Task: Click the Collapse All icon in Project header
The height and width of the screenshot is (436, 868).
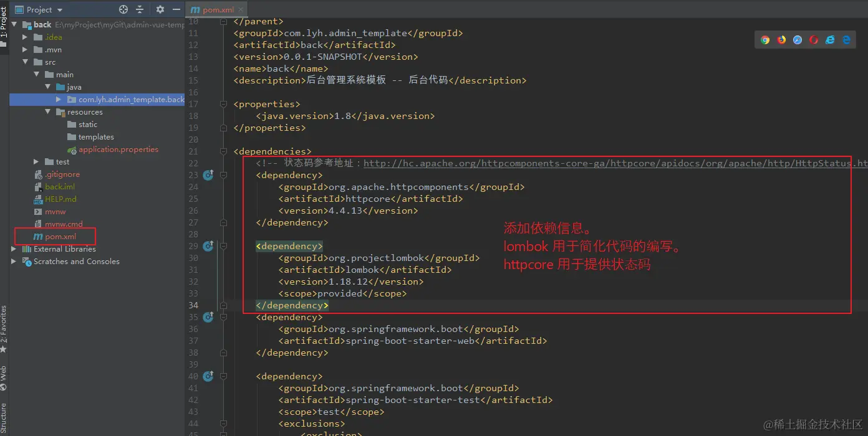Action: pyautogui.click(x=140, y=9)
